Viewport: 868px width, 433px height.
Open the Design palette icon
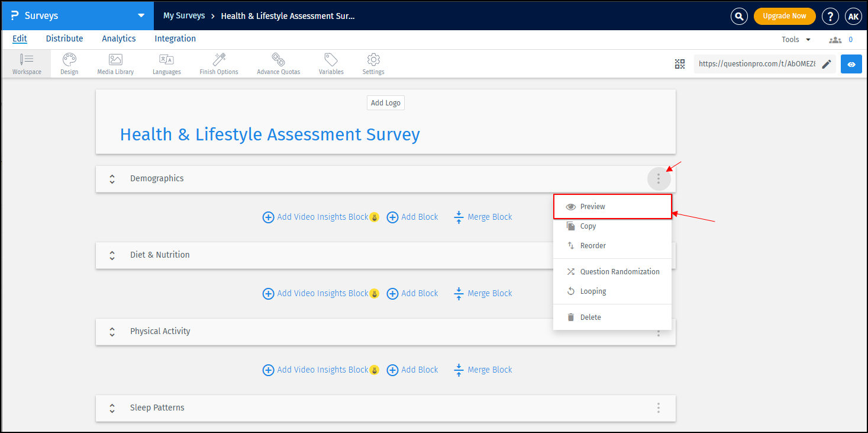click(x=69, y=63)
